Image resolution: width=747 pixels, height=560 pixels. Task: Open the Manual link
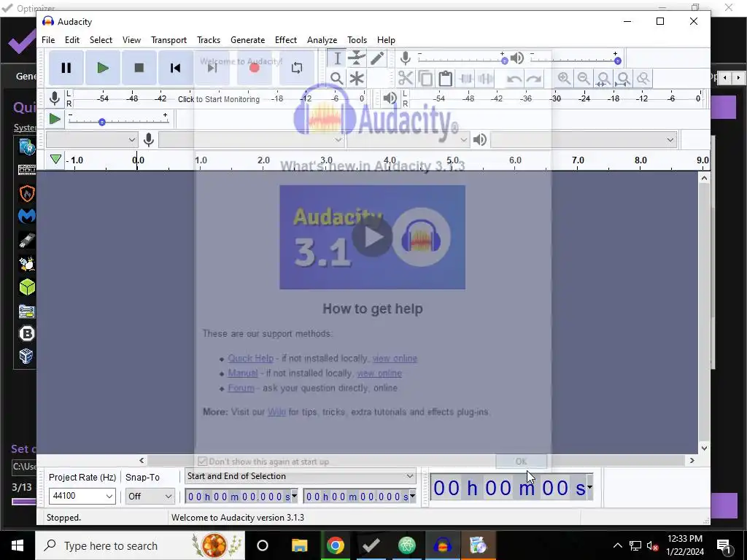pos(243,373)
